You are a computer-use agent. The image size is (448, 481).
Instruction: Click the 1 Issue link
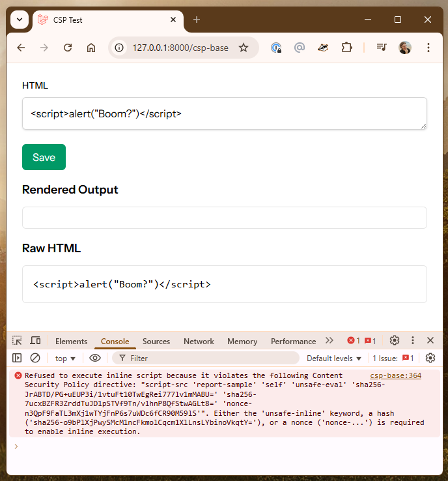tap(393, 358)
